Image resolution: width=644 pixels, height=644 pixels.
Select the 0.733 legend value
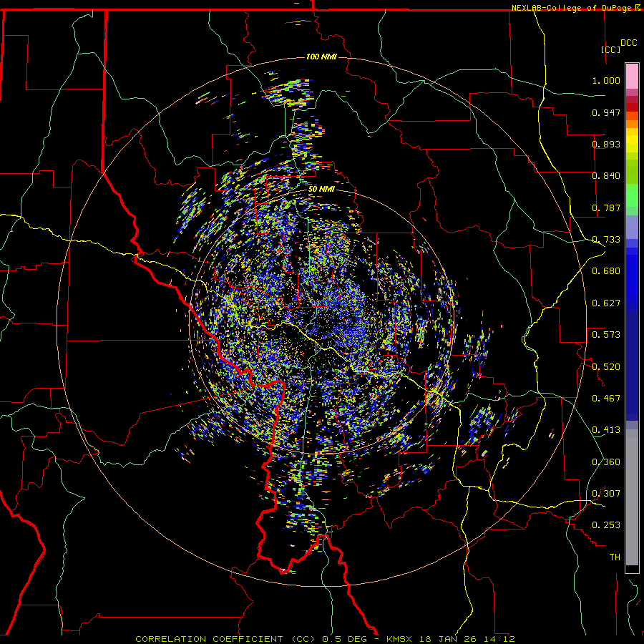606,240
